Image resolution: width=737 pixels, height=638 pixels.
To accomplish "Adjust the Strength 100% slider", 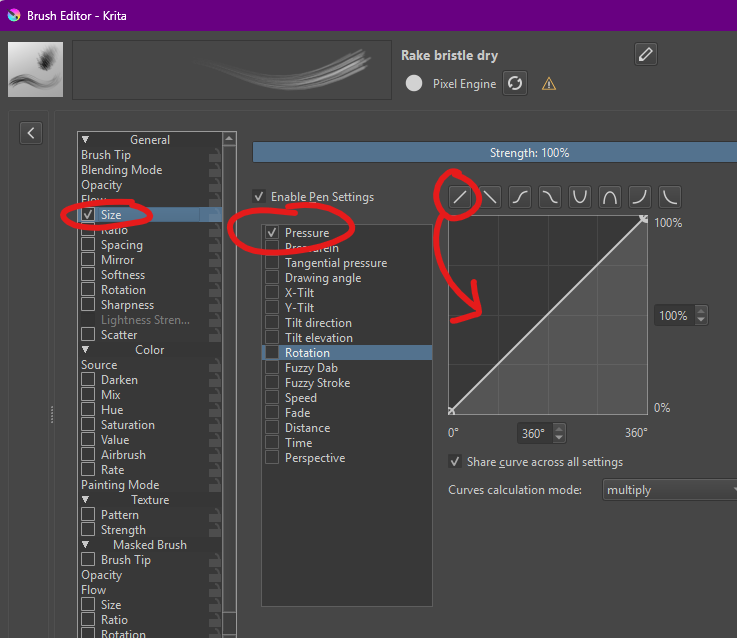I will point(494,153).
